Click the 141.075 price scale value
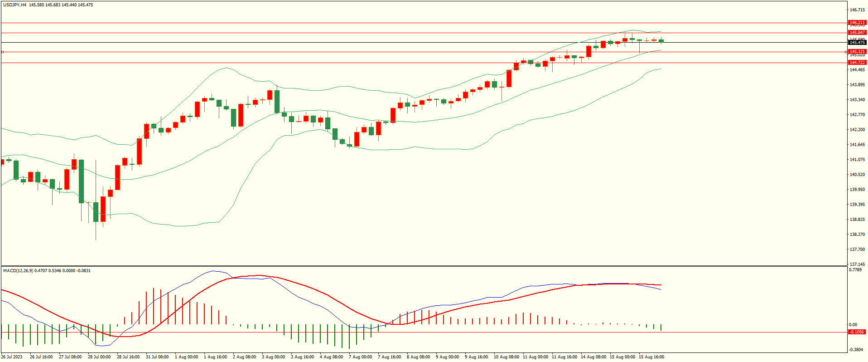868x362 pixels. (857, 160)
